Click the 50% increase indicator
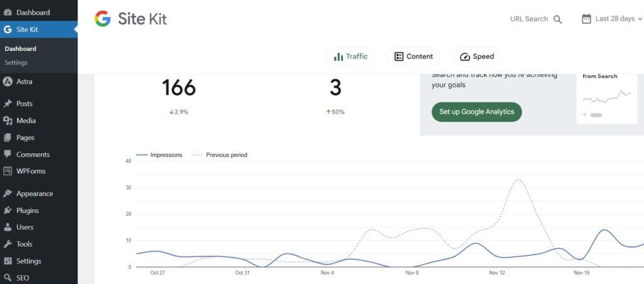The width and height of the screenshot is (644, 284). pos(335,112)
